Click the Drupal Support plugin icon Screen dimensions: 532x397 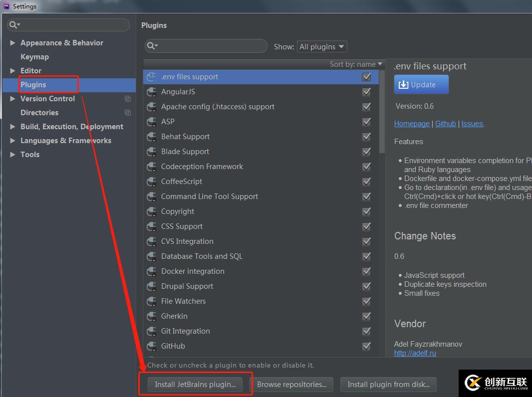pyautogui.click(x=151, y=286)
